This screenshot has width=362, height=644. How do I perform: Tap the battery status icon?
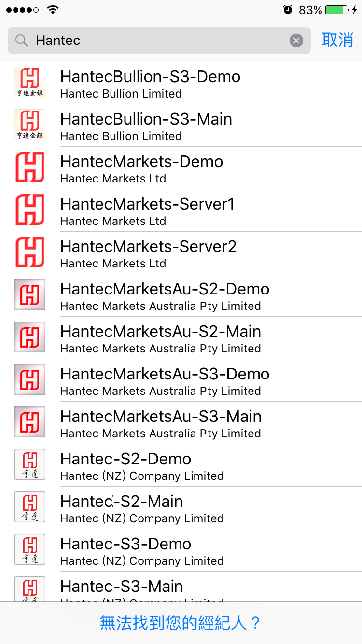(x=336, y=10)
